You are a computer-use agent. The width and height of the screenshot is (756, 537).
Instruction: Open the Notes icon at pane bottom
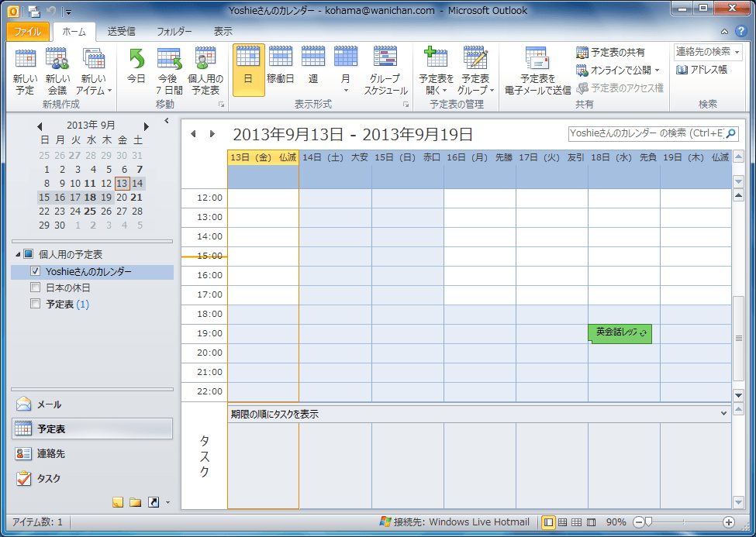click(118, 503)
